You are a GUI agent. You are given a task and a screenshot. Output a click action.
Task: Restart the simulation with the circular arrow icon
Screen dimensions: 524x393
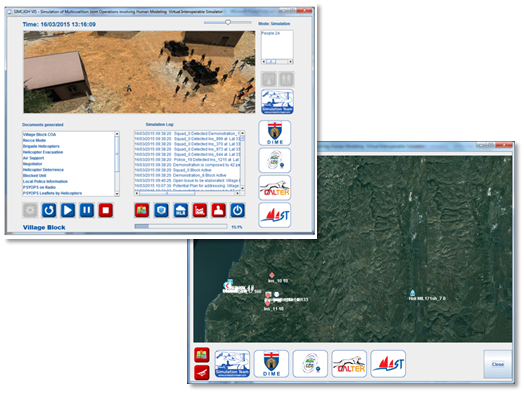49,210
